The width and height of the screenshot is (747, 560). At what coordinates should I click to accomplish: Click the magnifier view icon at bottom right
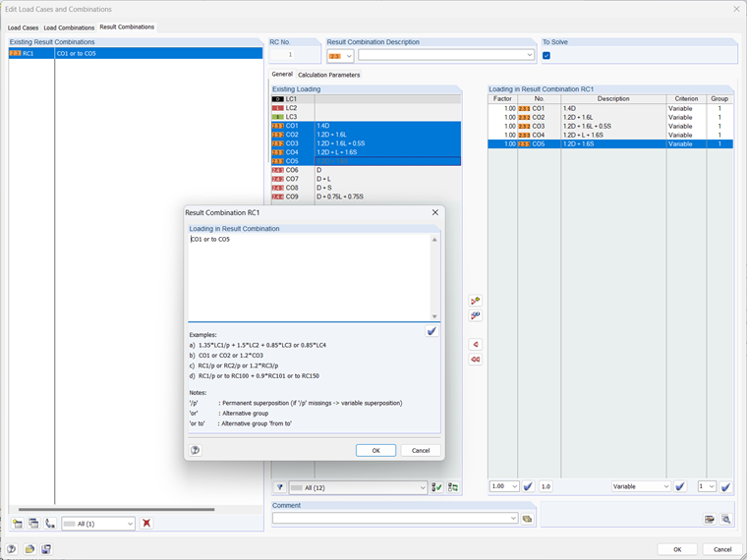(x=725, y=519)
